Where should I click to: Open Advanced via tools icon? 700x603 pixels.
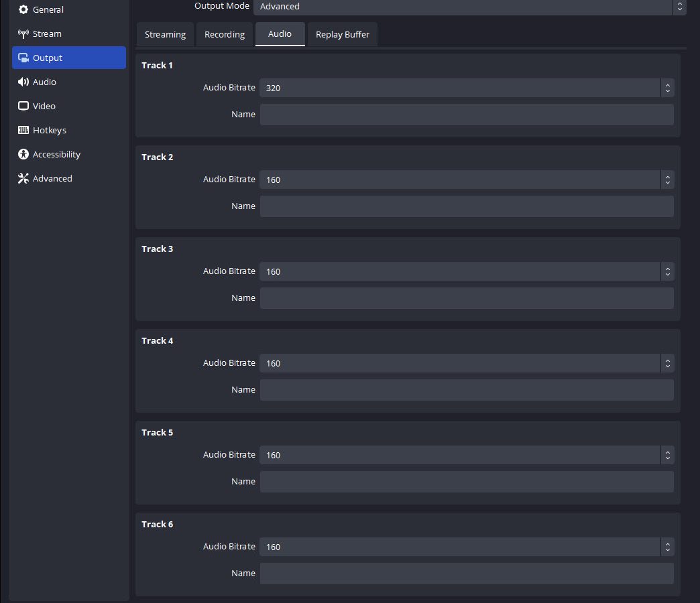(x=23, y=179)
